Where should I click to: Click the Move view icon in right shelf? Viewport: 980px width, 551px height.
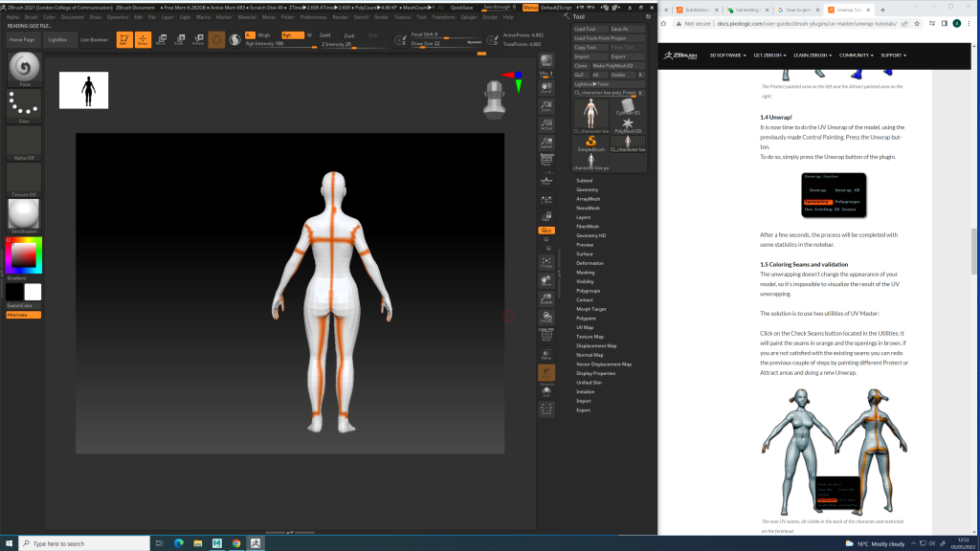546,280
